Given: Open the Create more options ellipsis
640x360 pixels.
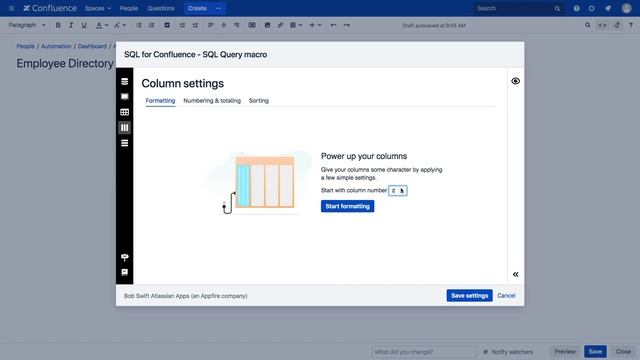Looking at the screenshot, I should point(219,8).
